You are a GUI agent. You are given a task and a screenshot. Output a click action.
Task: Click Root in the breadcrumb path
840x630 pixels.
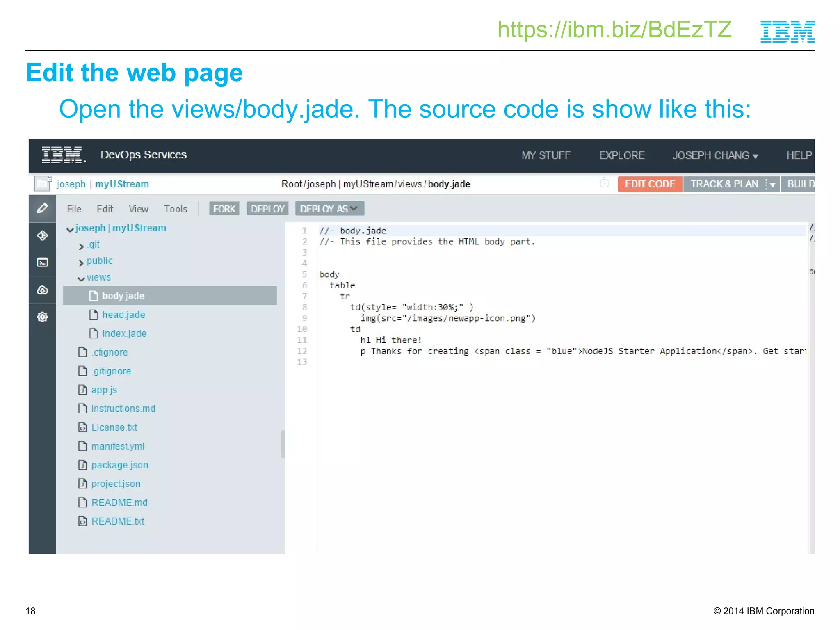click(292, 184)
